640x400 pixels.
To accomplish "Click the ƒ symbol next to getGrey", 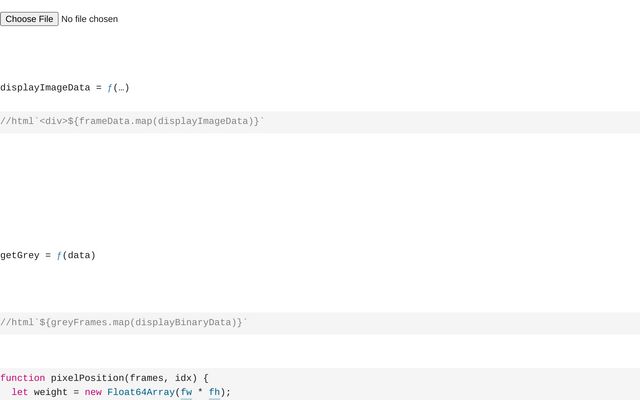I will point(59,255).
